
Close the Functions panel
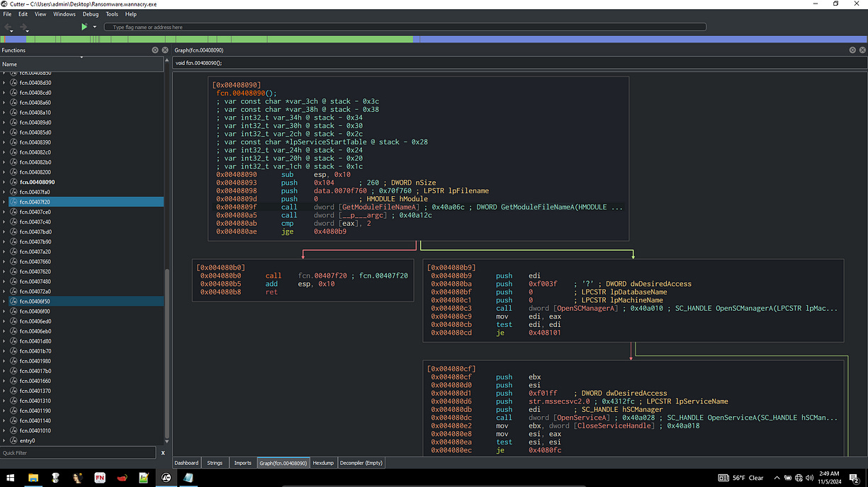click(x=164, y=50)
